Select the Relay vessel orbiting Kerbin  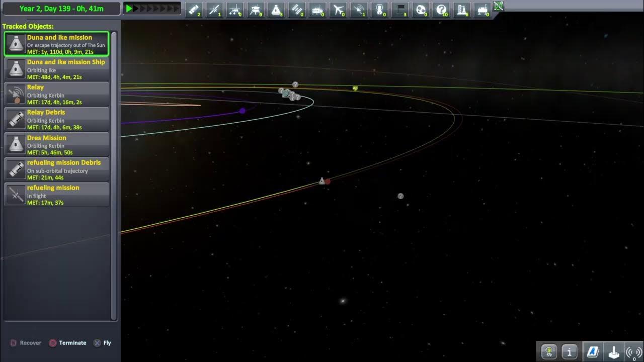coord(56,94)
